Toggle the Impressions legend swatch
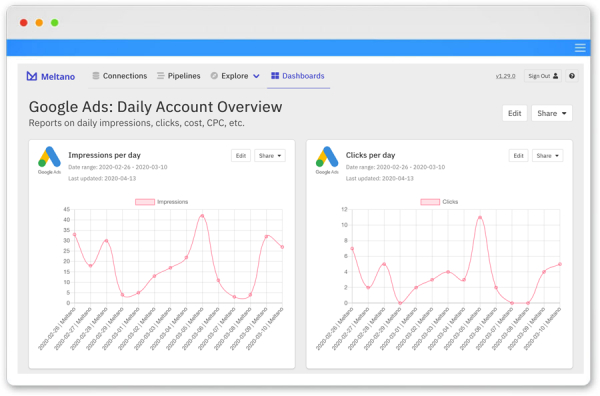600x396 pixels. pyautogui.click(x=145, y=202)
